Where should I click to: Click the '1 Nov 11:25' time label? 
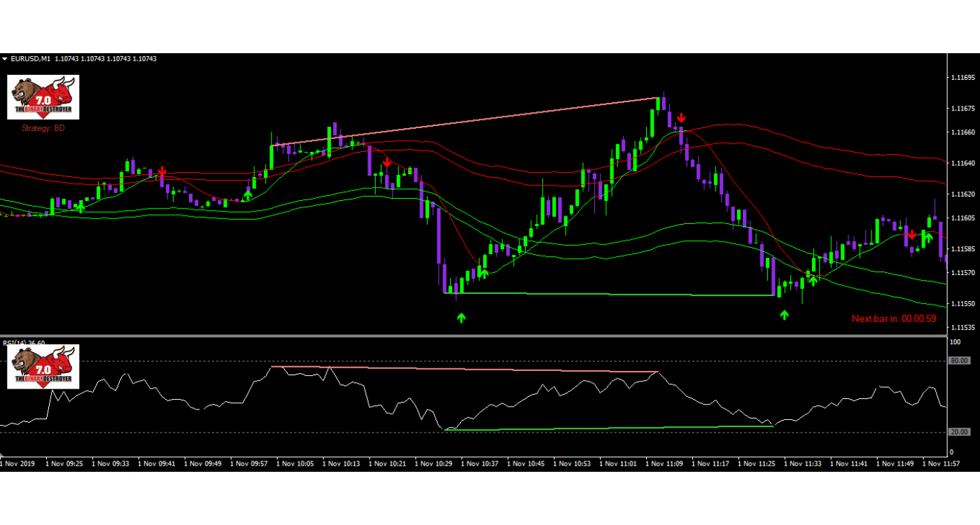pos(758,463)
